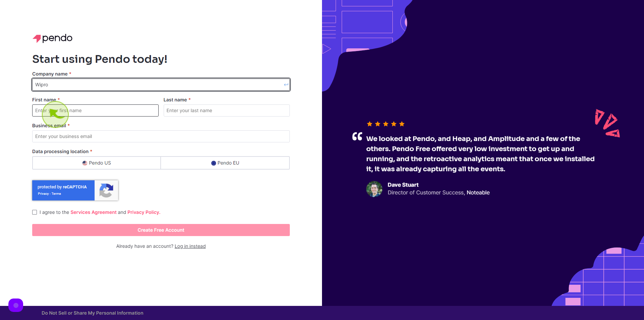Viewport: 644px width, 320px height.
Task: Click the EU flag icon
Action: [x=214, y=163]
